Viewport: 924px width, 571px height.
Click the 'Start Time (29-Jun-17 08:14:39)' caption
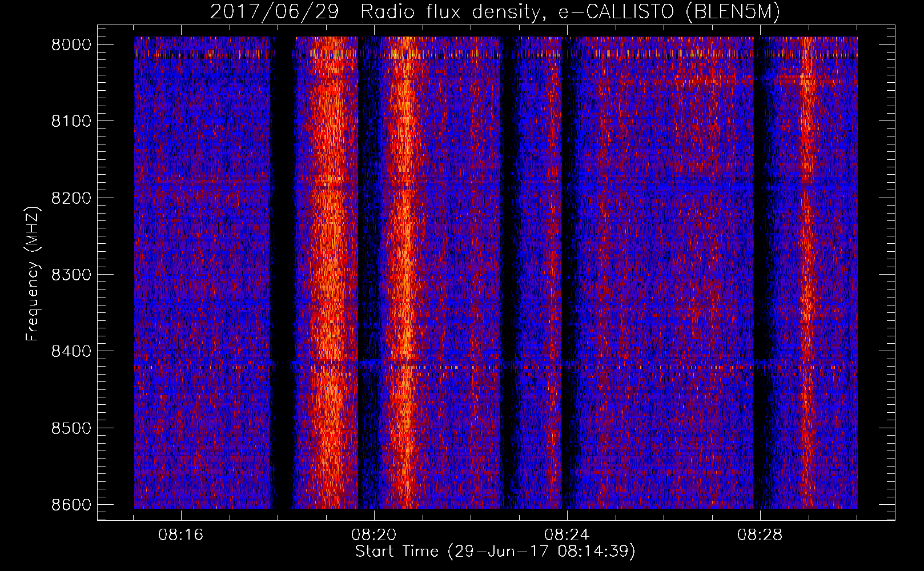495,552
